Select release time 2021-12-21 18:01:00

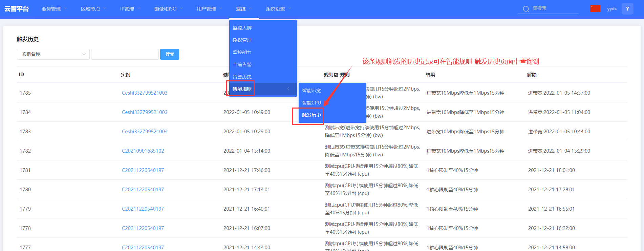coord(552,170)
